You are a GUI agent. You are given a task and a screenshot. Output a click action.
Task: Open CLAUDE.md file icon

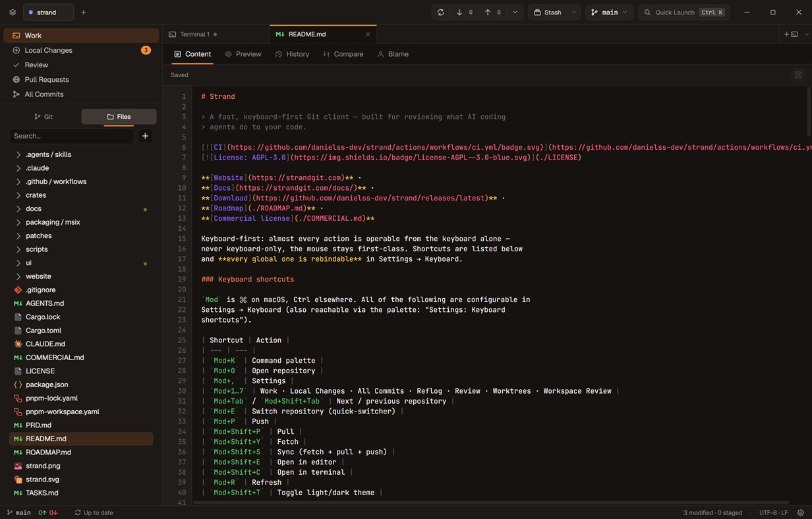pyautogui.click(x=18, y=344)
